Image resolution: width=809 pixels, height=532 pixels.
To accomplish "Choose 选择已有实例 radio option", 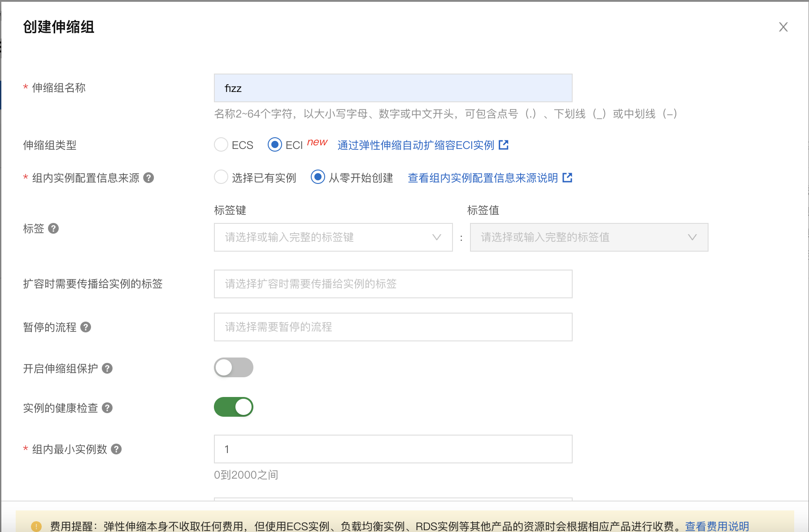I will coord(221,177).
